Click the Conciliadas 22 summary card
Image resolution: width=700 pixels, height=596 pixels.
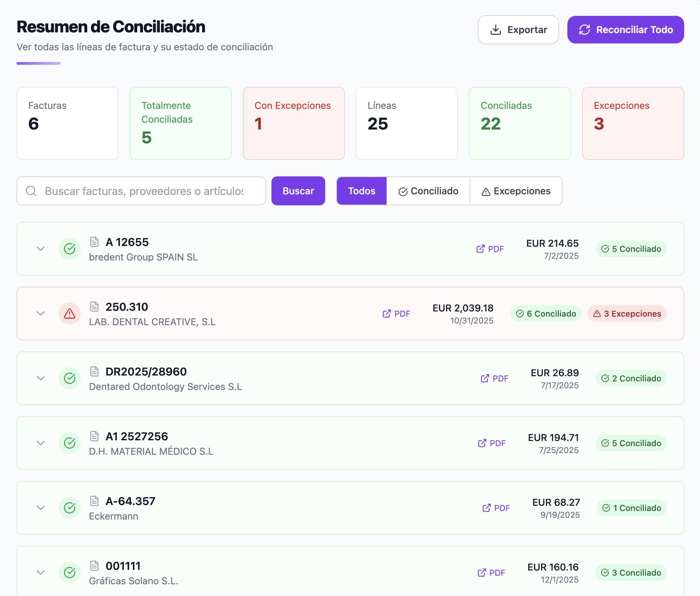click(520, 123)
